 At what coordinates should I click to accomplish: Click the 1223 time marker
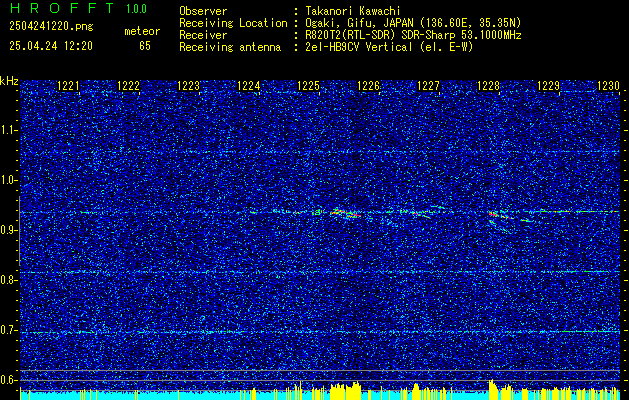(x=189, y=86)
